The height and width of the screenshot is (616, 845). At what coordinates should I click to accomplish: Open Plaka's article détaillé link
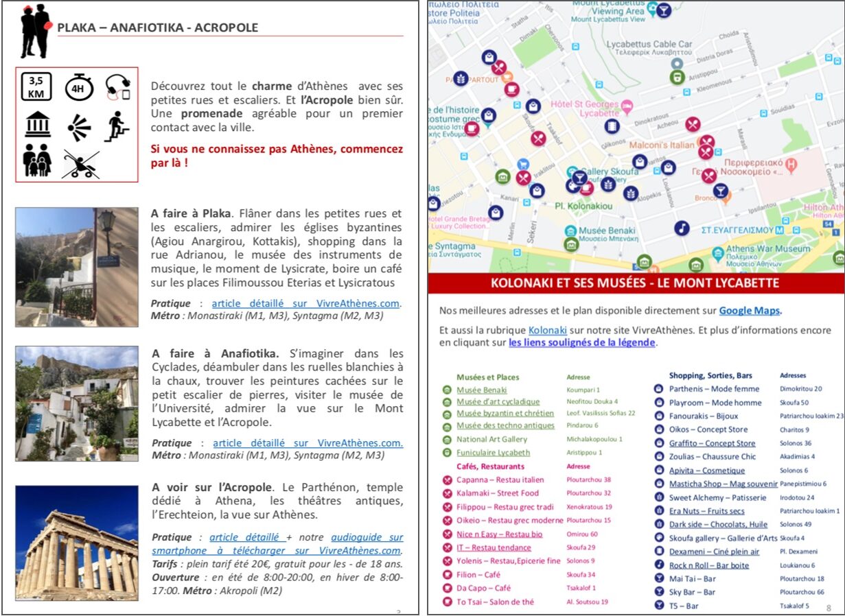point(306,303)
